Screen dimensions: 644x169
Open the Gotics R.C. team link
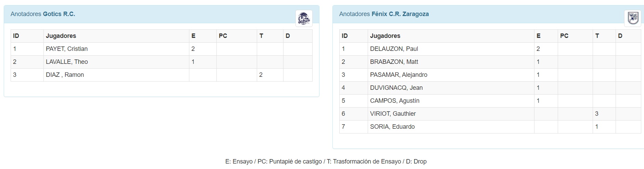point(59,14)
